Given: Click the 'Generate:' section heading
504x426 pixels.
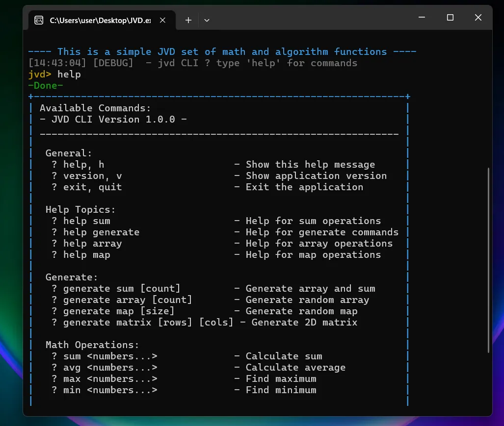Looking at the screenshot, I should pyautogui.click(x=72, y=277).
